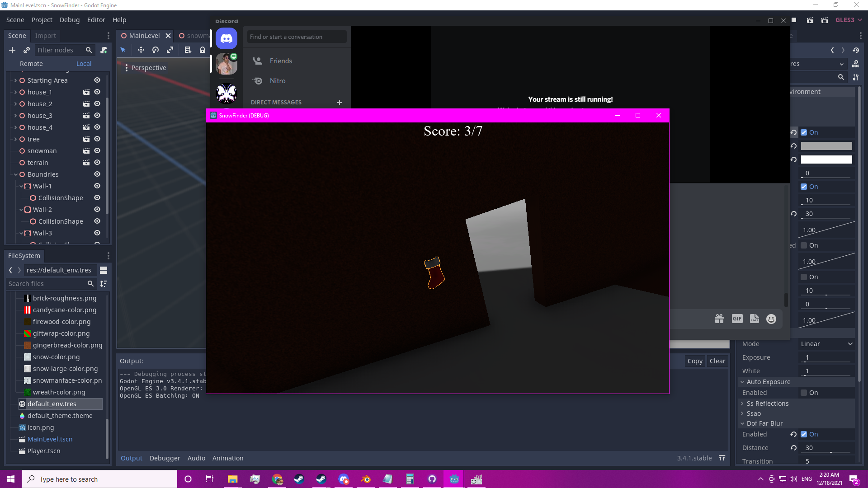Toggle visibility of snowman node

pyautogui.click(x=97, y=151)
